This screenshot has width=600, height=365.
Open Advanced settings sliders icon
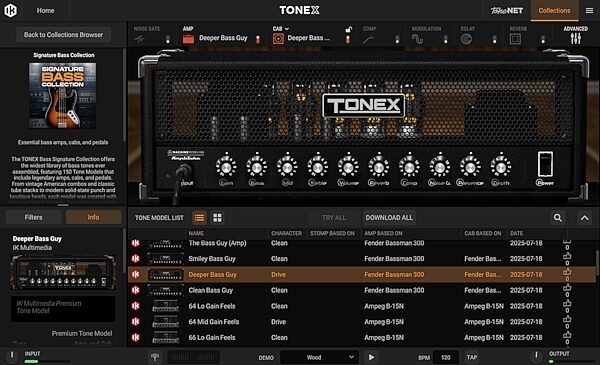coord(576,38)
